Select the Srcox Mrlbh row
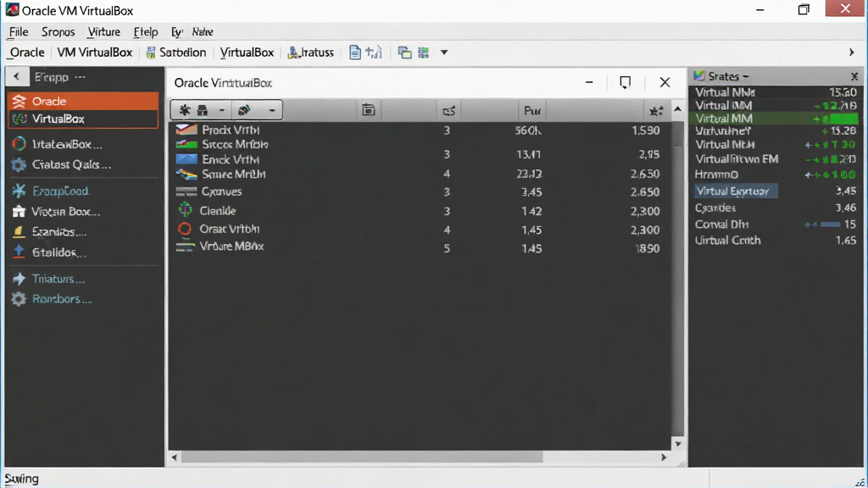This screenshot has height=488, width=868. pyautogui.click(x=420, y=144)
